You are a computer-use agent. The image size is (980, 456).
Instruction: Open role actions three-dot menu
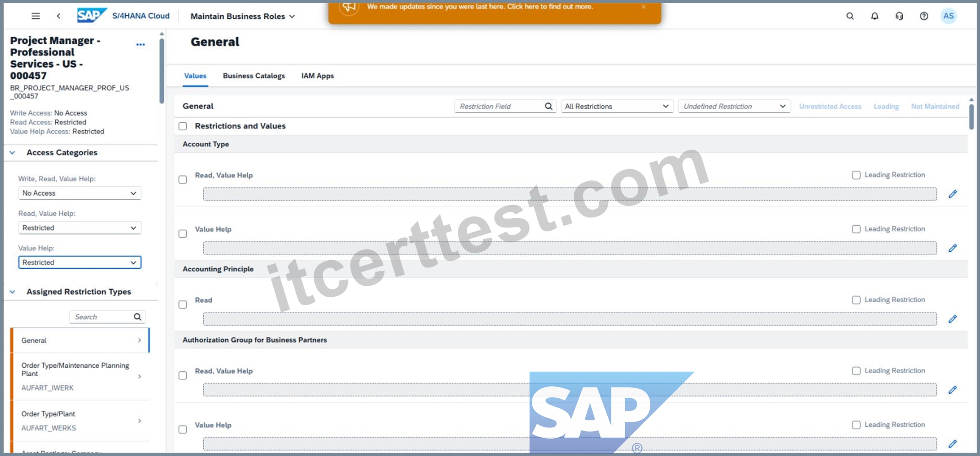click(140, 45)
